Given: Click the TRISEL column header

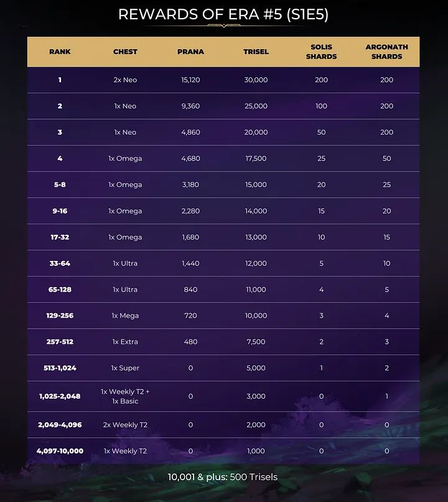Looking at the screenshot, I should pyautogui.click(x=256, y=52).
